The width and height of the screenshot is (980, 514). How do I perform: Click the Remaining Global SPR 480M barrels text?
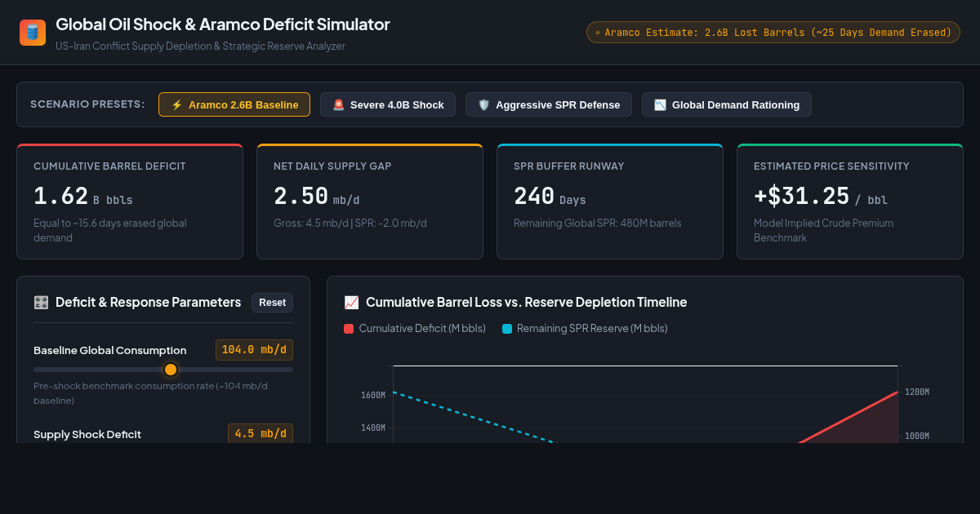598,224
